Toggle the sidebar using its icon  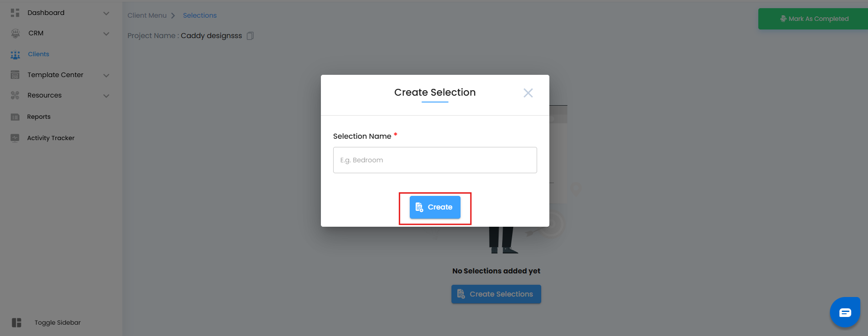coord(17,322)
